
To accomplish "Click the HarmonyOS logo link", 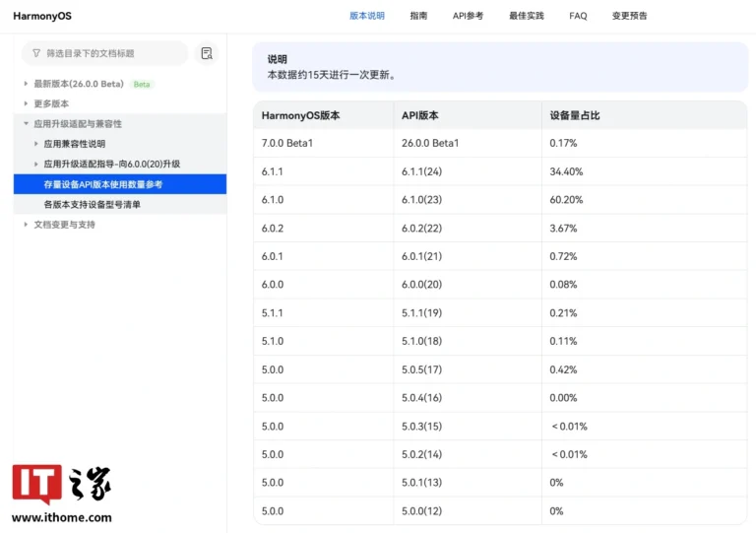I will tap(42, 16).
